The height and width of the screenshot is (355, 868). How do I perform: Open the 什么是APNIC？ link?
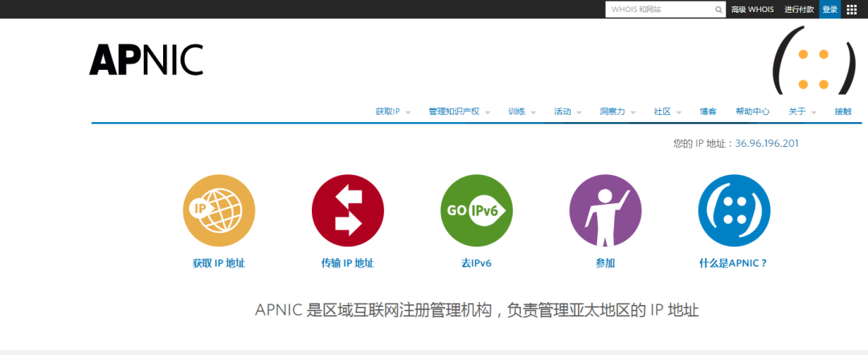tap(734, 263)
